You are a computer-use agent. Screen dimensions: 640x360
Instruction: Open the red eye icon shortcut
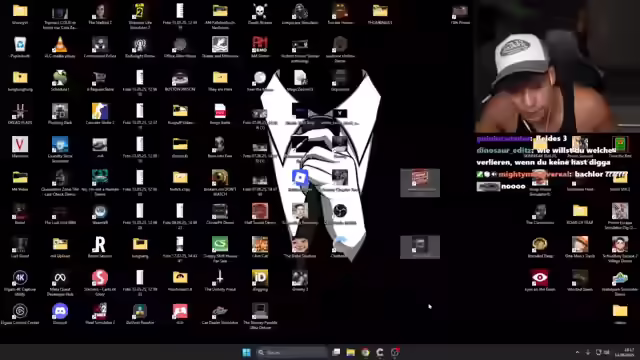point(540,278)
